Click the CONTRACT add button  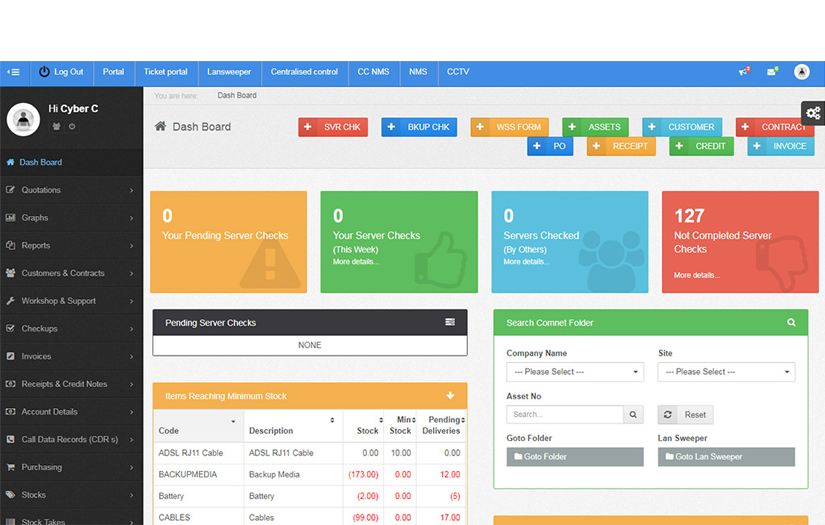pos(775,127)
